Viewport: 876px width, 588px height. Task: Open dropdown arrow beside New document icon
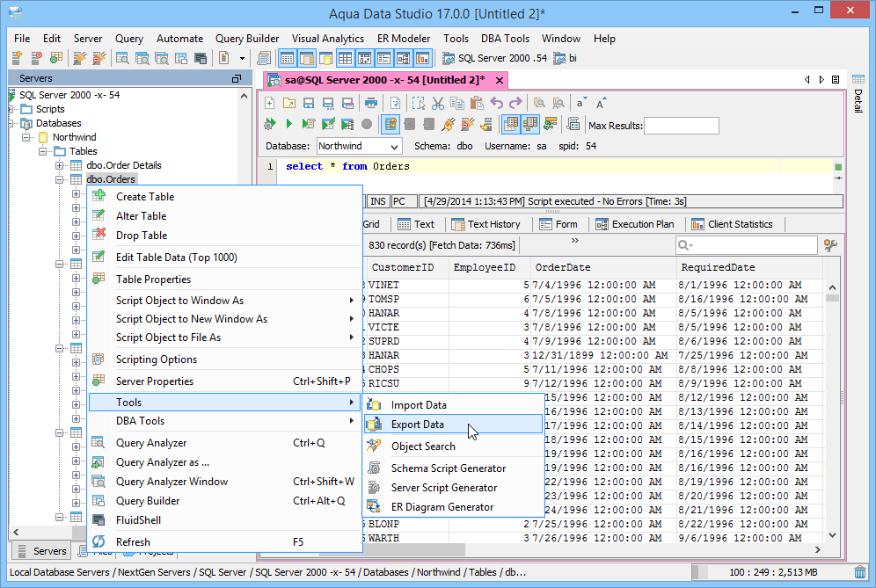pyautogui.click(x=242, y=57)
